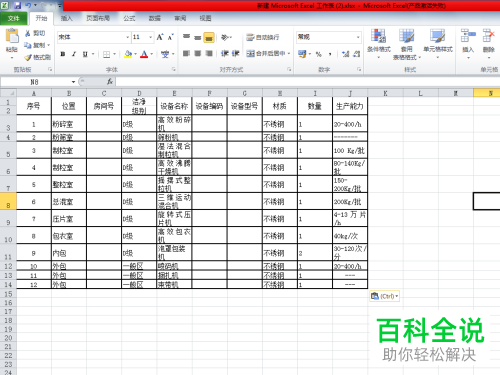Click the increase decimal icon
This screenshot has height=375, width=500.
(x=346, y=54)
